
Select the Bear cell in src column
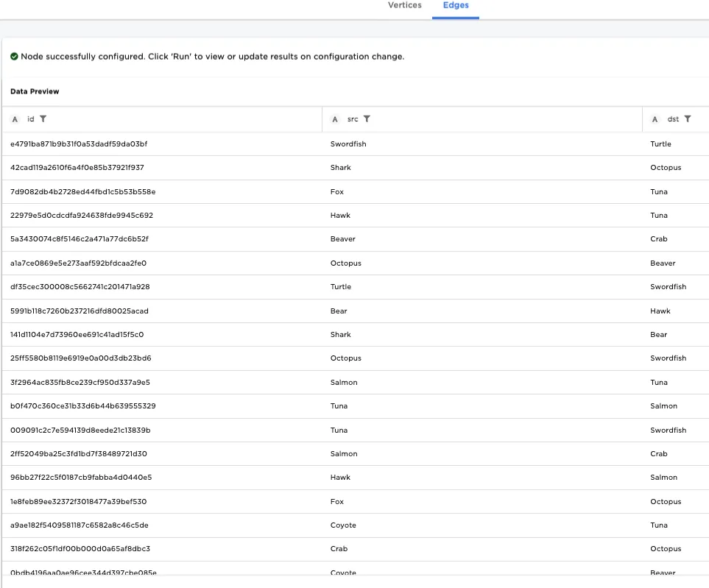pyautogui.click(x=339, y=311)
